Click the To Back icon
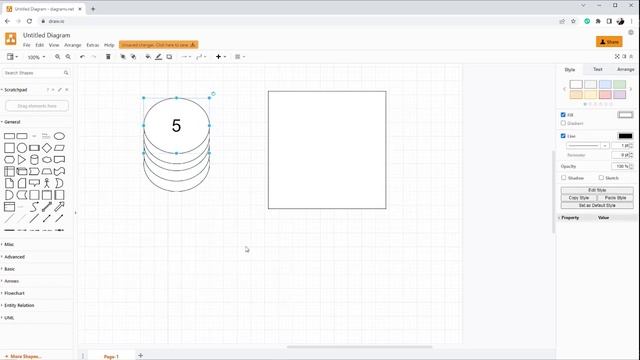 point(133,57)
